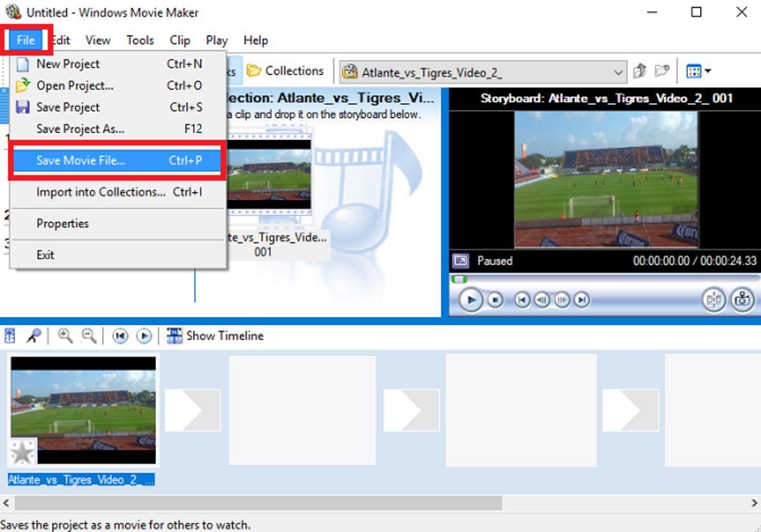Screen dimensions: 761x532
Task: Click the Set Audio Levels icon
Action: coord(10,336)
